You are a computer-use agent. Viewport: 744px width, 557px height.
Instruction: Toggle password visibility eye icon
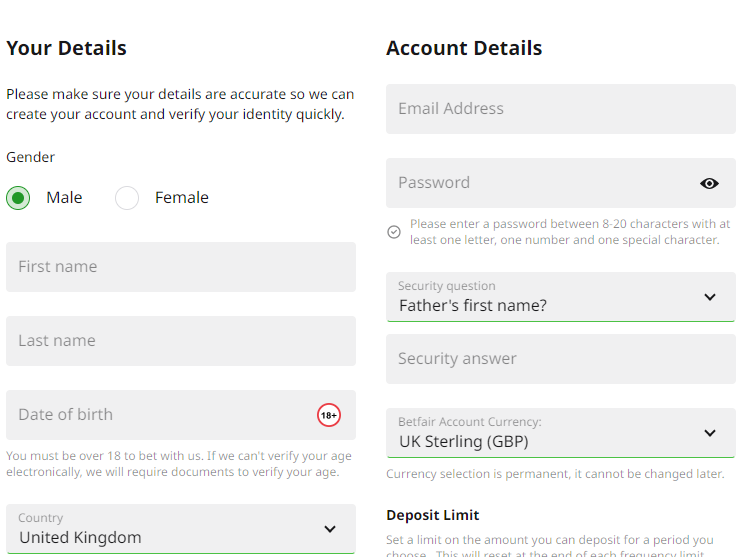click(x=709, y=183)
